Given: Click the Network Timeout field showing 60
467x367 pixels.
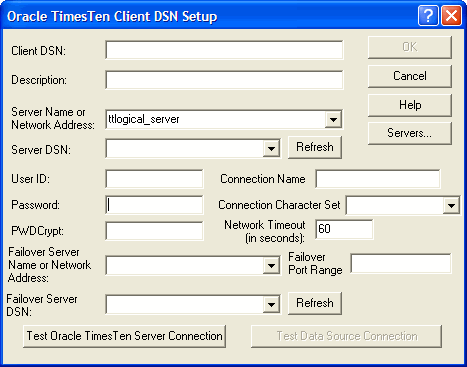Looking at the screenshot, I should click(x=344, y=229).
